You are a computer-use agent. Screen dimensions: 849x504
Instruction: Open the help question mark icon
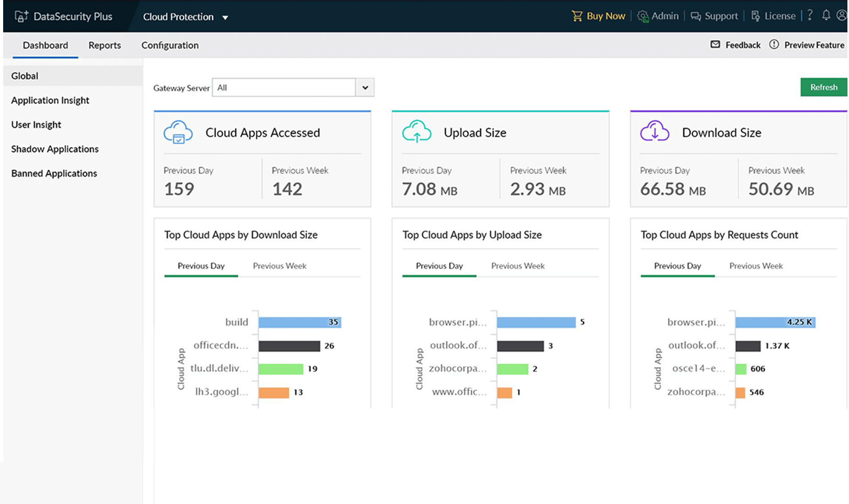pos(810,15)
